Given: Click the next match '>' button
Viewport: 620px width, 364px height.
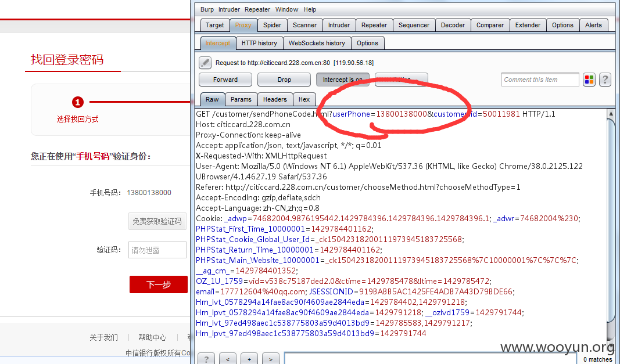Looking at the screenshot, I should [271, 359].
